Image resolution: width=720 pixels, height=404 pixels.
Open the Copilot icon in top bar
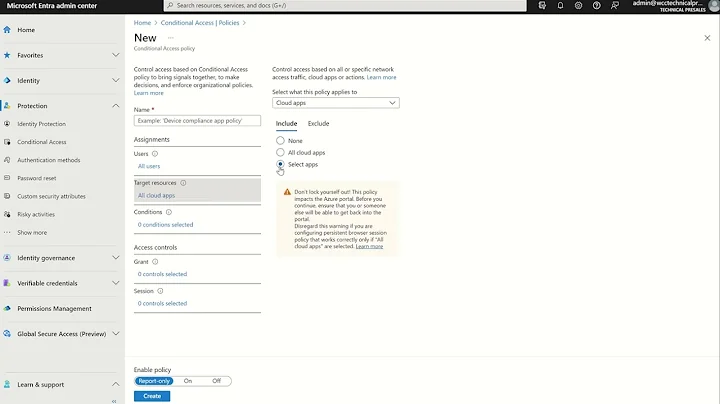click(x=542, y=6)
